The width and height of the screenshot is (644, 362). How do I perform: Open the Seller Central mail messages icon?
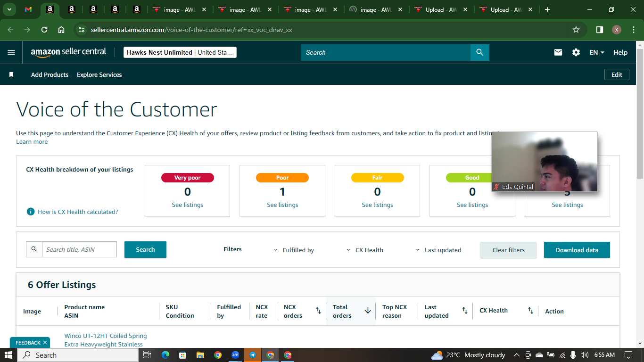[x=558, y=52]
